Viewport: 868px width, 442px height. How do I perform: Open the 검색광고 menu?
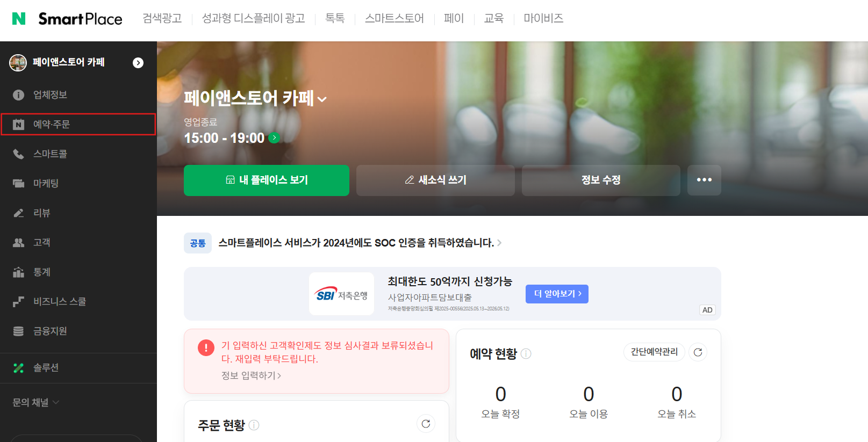coord(162,18)
